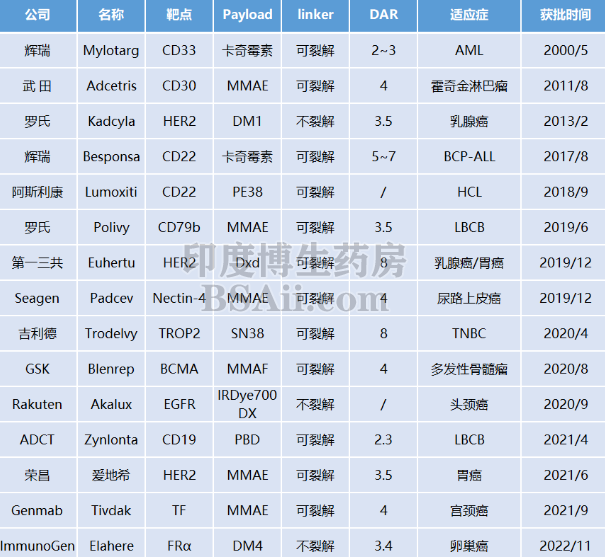
Task: Select the Blenrep name cell
Action: 111,369
